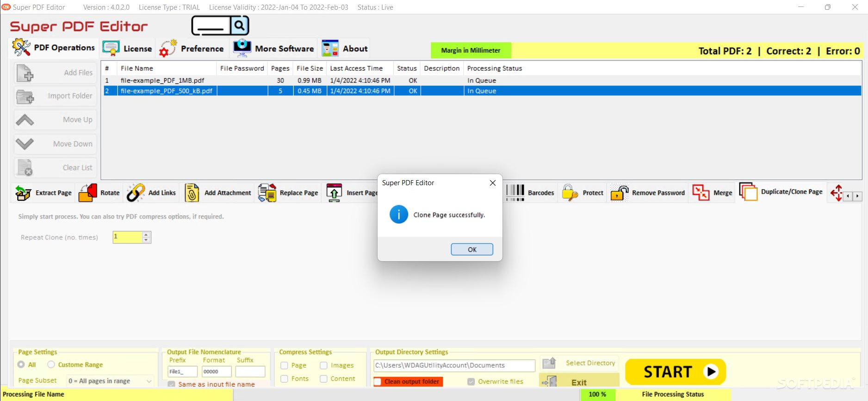Select row file-example_PDF_500_kB.pdf

pyautogui.click(x=481, y=91)
